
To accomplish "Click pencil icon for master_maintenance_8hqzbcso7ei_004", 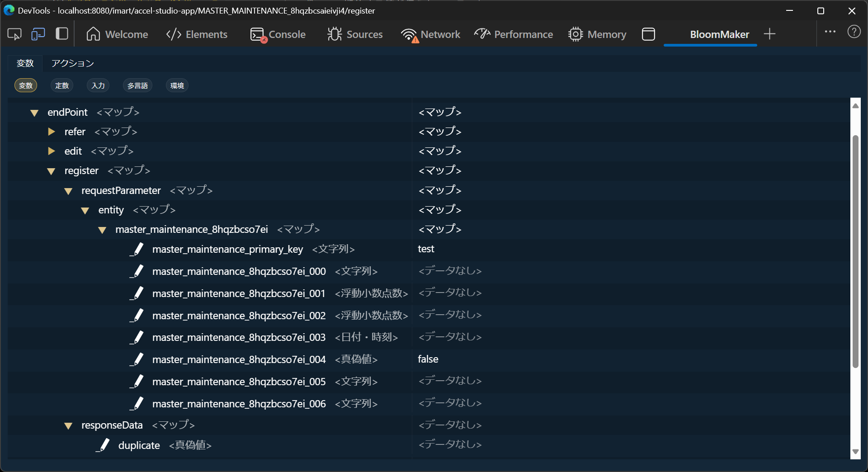I will [x=137, y=359].
